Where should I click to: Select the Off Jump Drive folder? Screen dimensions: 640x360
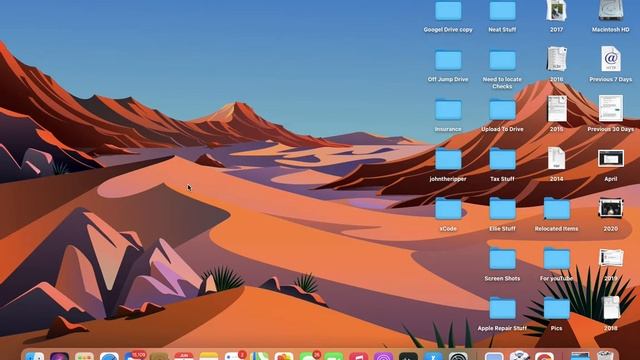448,60
